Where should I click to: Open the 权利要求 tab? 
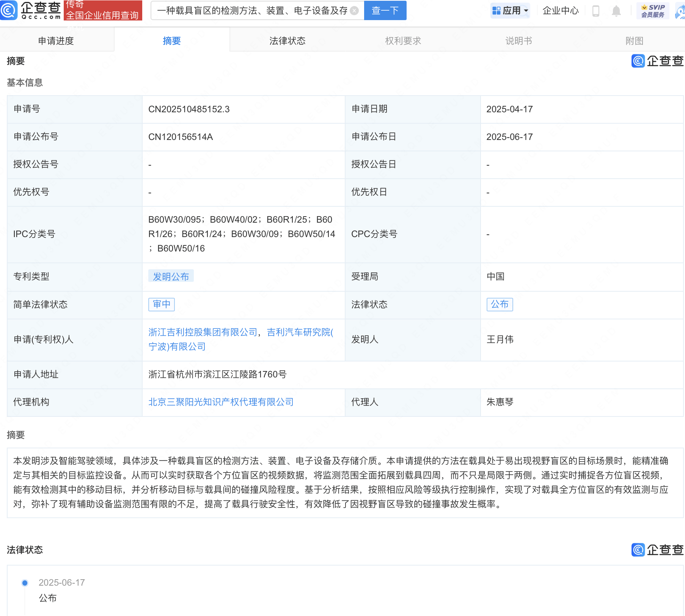pyautogui.click(x=403, y=41)
